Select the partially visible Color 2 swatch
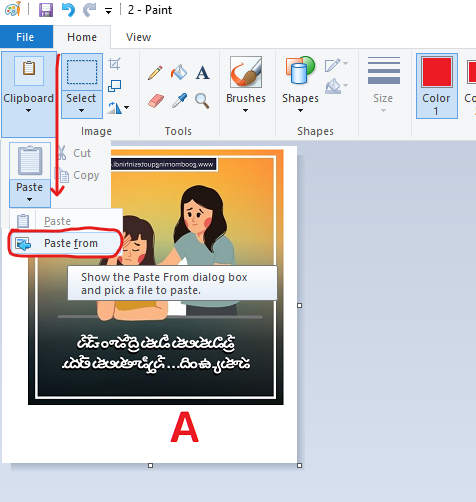 [x=472, y=71]
